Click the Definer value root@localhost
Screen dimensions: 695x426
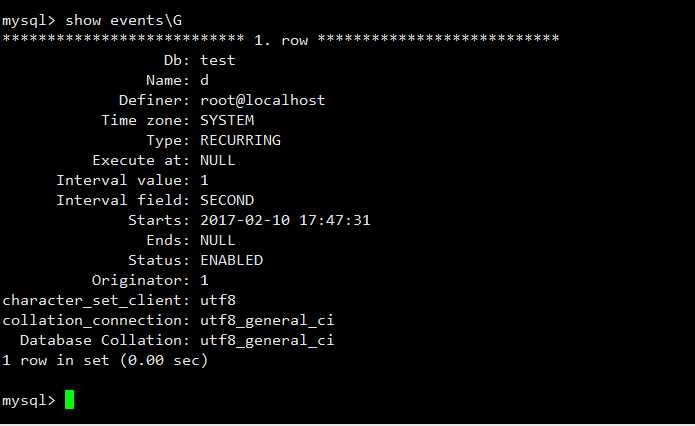(x=262, y=100)
